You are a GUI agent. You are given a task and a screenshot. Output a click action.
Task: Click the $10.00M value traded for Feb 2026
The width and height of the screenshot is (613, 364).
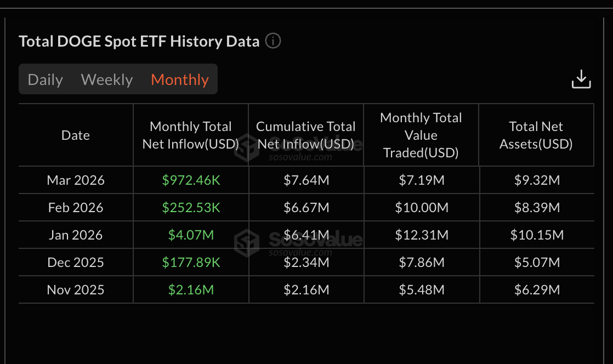pyautogui.click(x=421, y=207)
